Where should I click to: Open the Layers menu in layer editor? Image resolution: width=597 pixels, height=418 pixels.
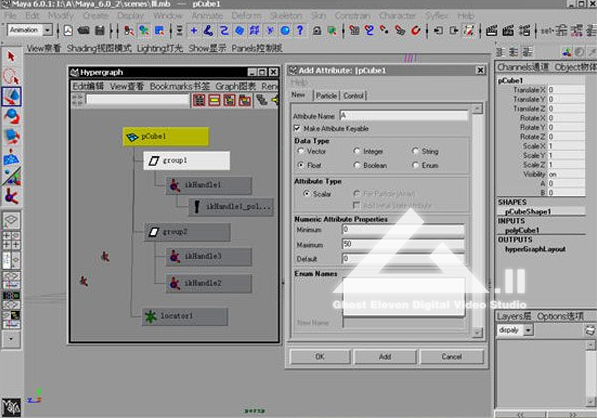514,316
